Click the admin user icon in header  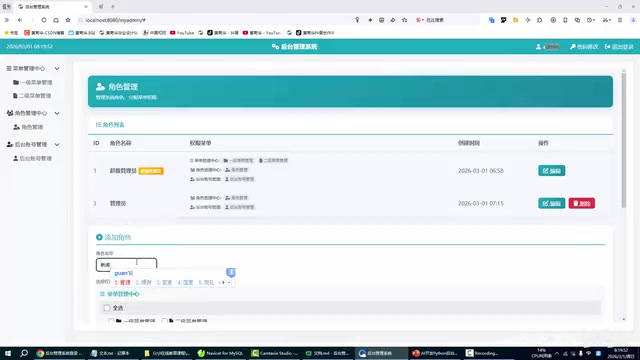pyautogui.click(x=538, y=47)
